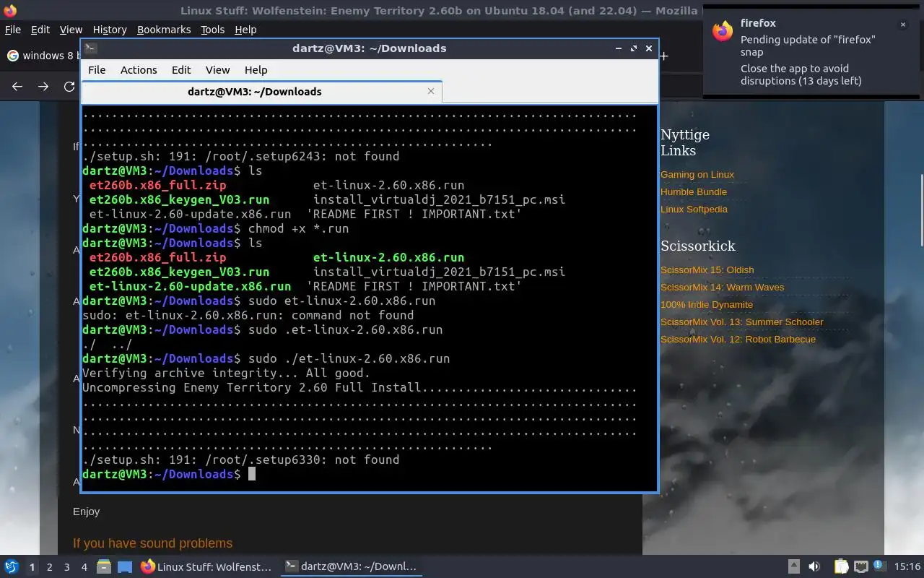Go back in Firefox
Image resolution: width=924 pixels, height=578 pixels.
(17, 87)
